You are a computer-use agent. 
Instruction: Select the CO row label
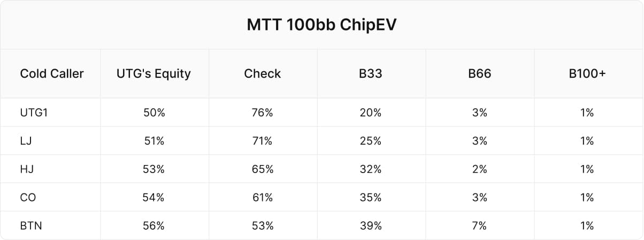[x=28, y=198]
